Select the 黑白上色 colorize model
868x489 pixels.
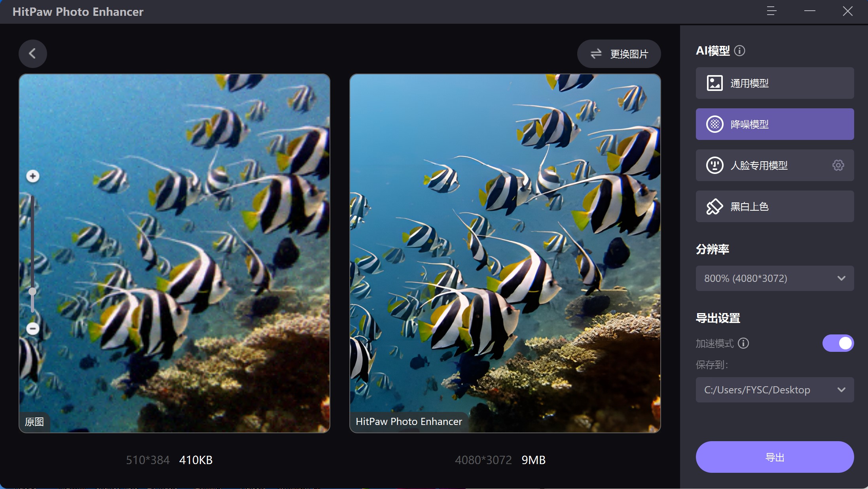[775, 206]
